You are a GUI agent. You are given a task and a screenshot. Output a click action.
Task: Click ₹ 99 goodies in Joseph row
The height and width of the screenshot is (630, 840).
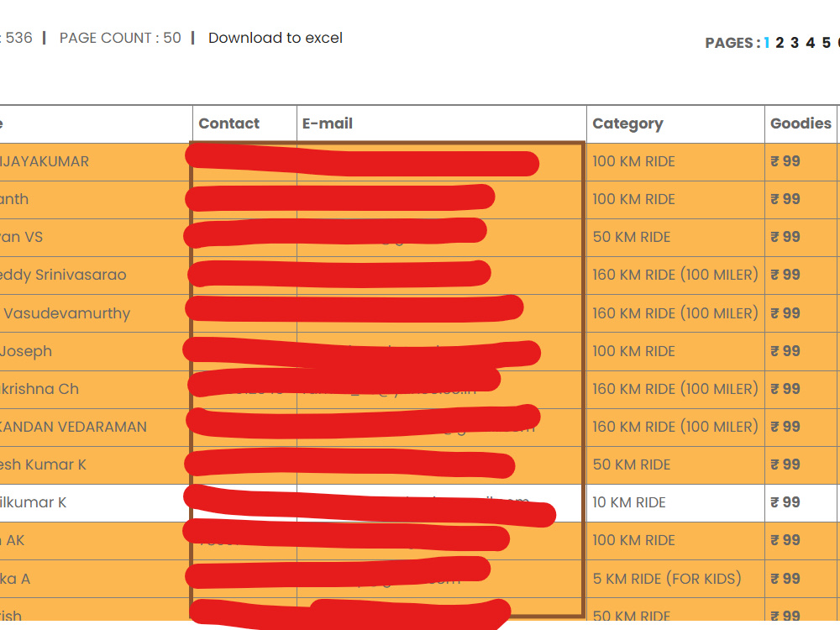(x=785, y=351)
